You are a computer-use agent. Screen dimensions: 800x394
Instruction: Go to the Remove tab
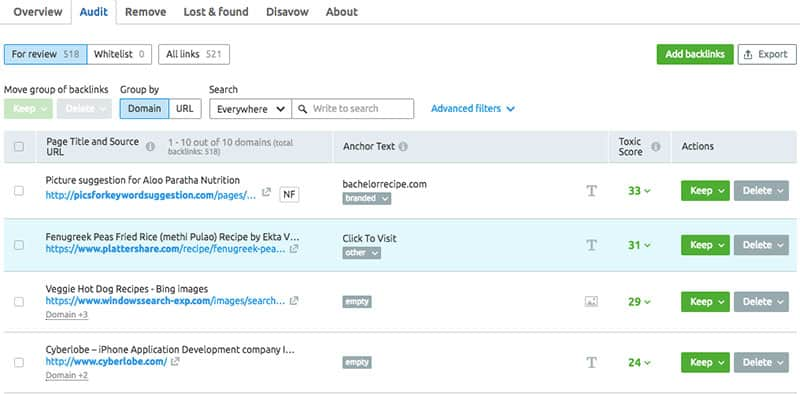[x=145, y=12]
